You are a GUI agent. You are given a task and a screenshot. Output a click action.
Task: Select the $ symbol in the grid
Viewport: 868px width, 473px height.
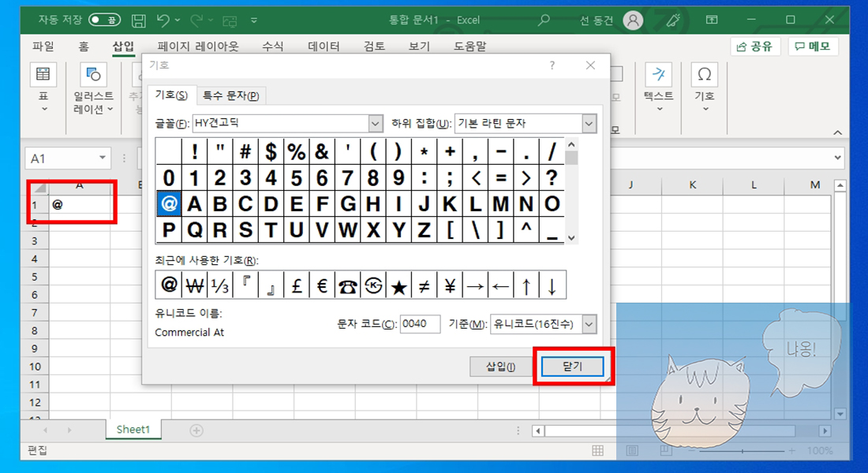[x=271, y=151]
